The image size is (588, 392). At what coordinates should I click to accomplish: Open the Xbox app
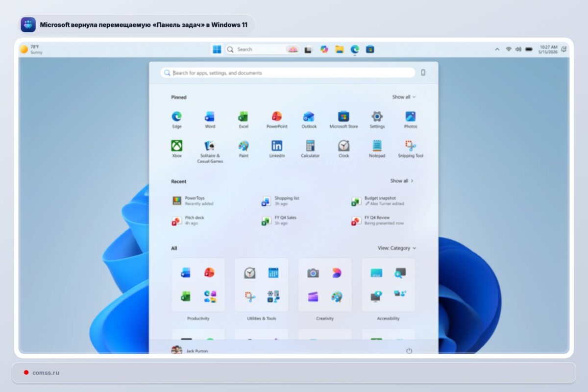click(x=177, y=149)
